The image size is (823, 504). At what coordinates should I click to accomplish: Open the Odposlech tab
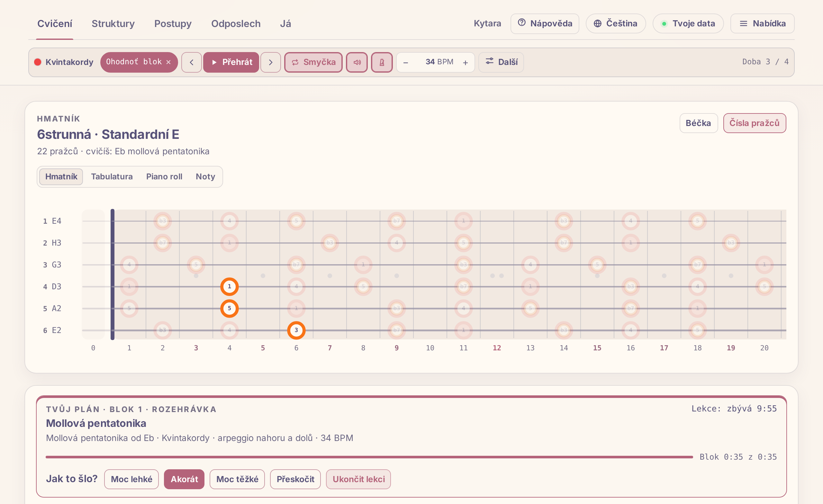[236, 24]
